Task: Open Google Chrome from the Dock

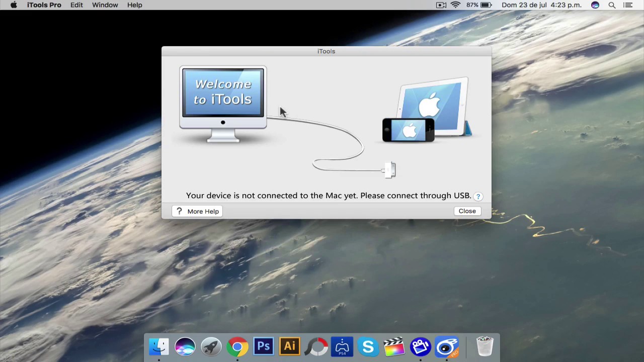Action: click(x=237, y=347)
